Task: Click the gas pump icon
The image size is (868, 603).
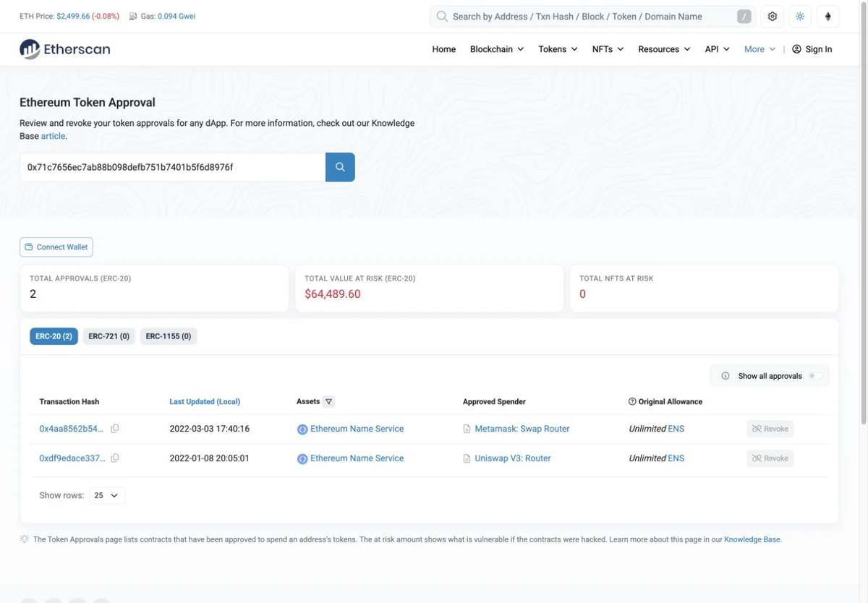Action: [133, 17]
